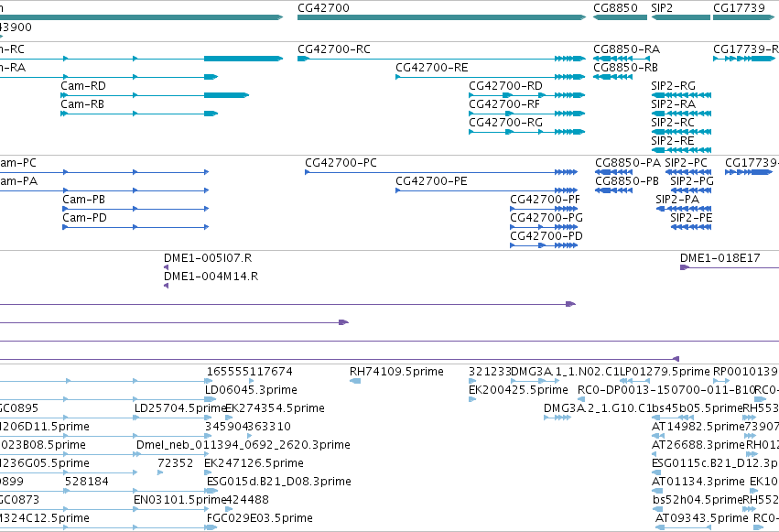Select the SIP2-PE protein label
779x532 pixels.
[691, 218]
